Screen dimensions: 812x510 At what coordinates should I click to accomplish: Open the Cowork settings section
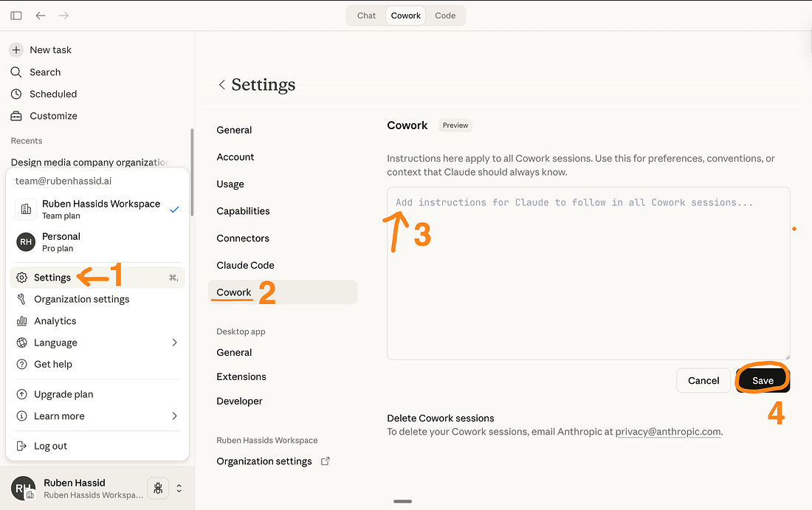pos(283,292)
